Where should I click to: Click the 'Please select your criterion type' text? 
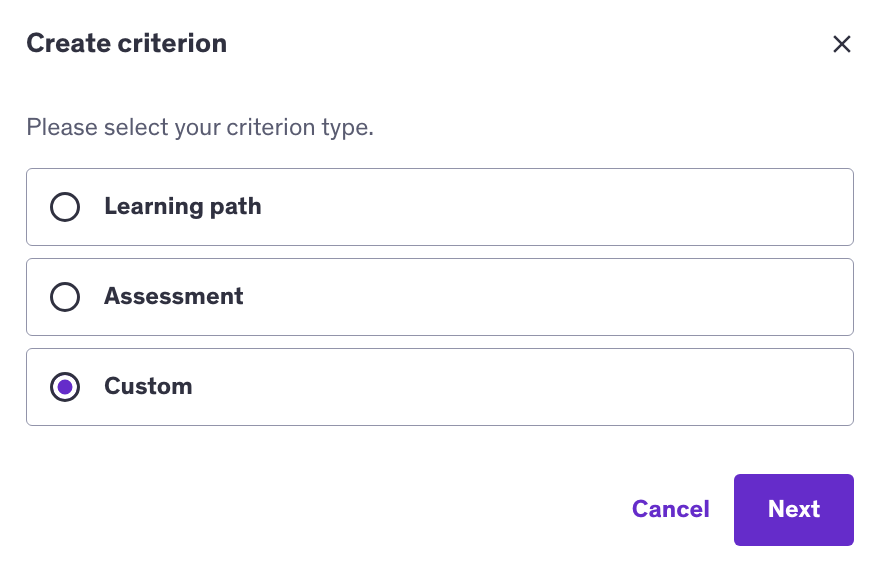(200, 128)
